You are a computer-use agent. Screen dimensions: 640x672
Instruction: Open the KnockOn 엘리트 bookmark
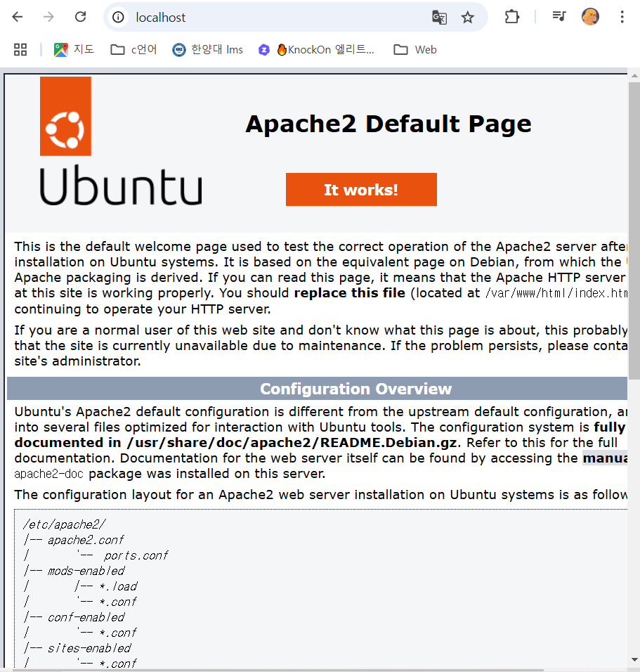[316, 50]
